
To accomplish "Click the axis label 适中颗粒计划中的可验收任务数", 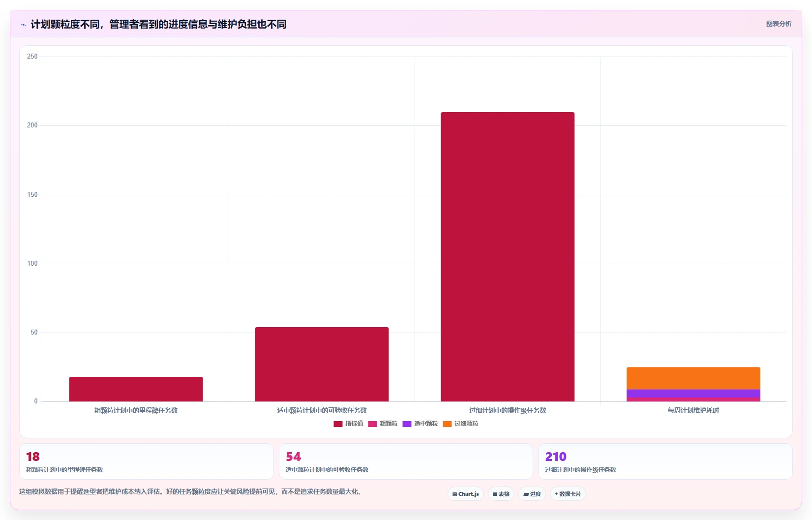I will click(322, 410).
